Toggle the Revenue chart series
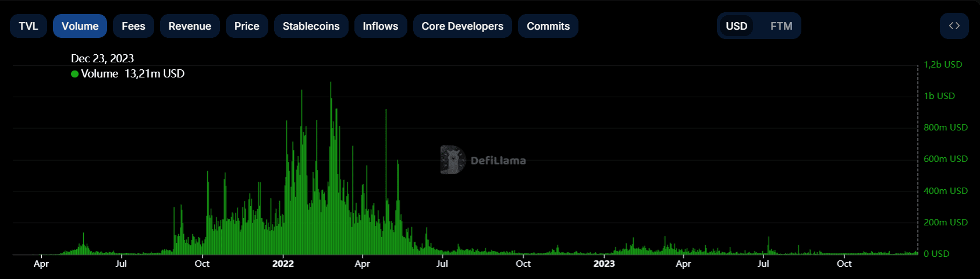 190,26
